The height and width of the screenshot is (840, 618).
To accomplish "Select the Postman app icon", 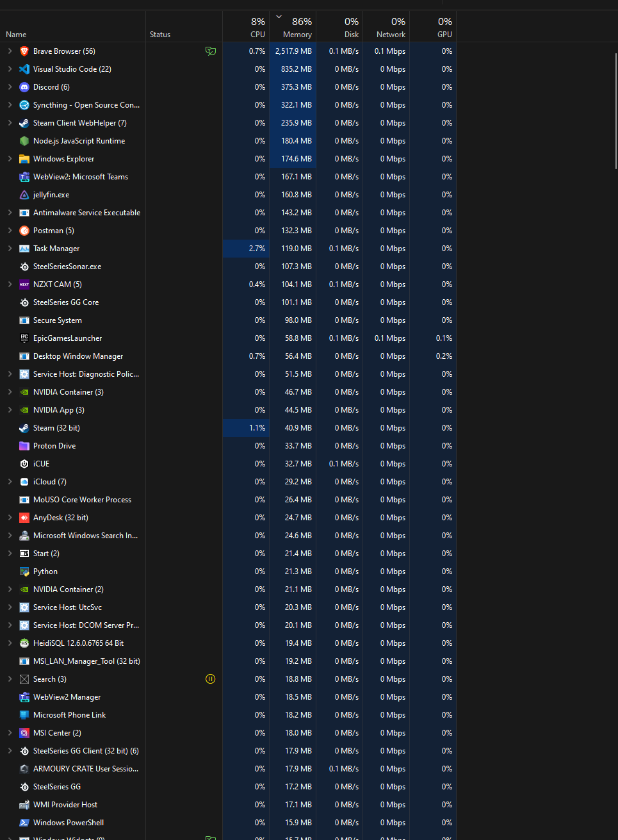I will (x=24, y=230).
